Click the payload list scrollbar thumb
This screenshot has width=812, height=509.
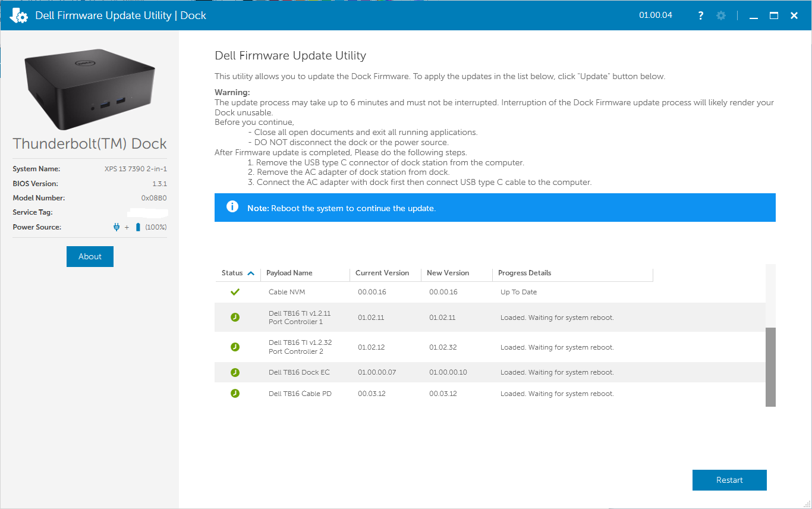[770, 367]
